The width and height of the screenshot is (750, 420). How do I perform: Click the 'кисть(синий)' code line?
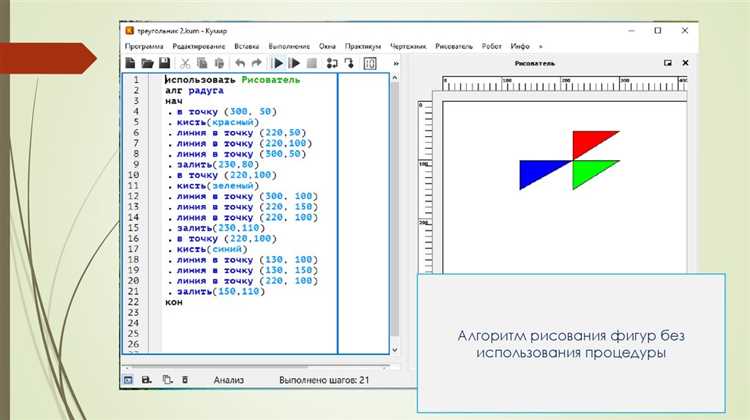coord(212,249)
